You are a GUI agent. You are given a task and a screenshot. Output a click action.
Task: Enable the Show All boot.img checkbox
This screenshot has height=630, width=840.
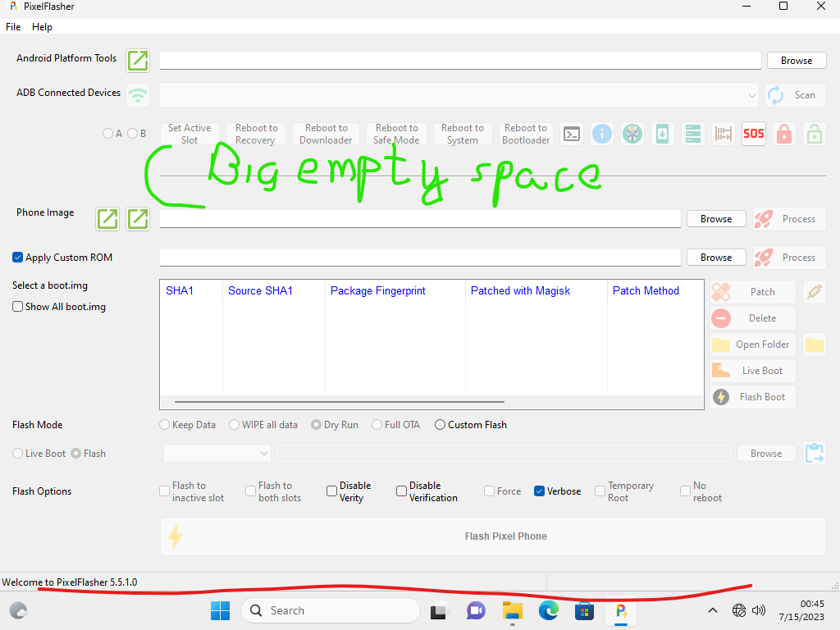[x=17, y=306]
